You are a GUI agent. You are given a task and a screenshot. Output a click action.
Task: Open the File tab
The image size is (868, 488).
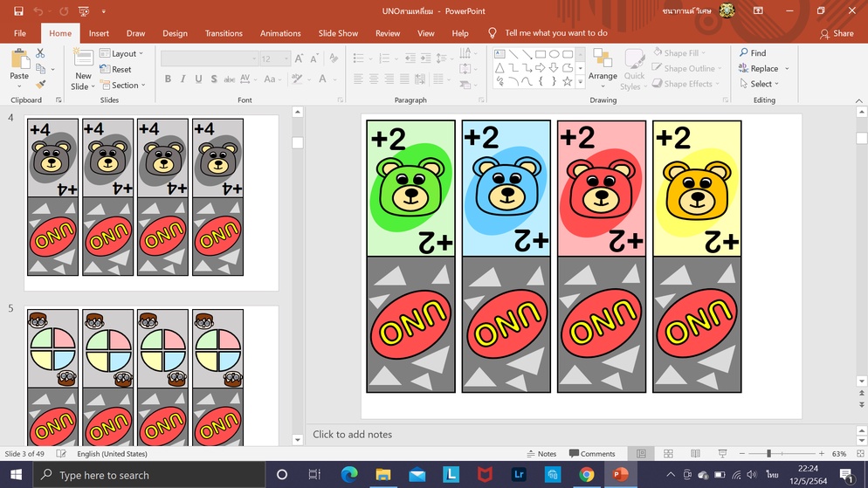20,33
